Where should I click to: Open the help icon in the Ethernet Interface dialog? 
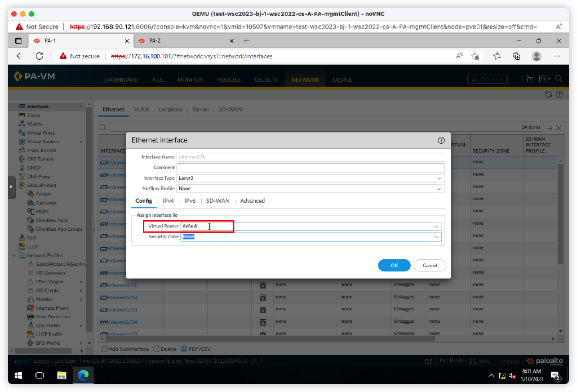pyautogui.click(x=441, y=140)
